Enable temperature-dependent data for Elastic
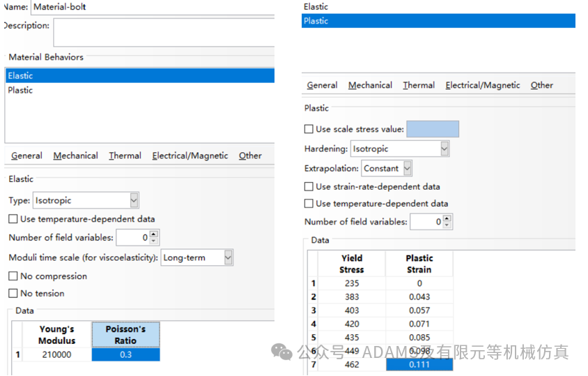This screenshot has width=588, height=376. click(13, 219)
